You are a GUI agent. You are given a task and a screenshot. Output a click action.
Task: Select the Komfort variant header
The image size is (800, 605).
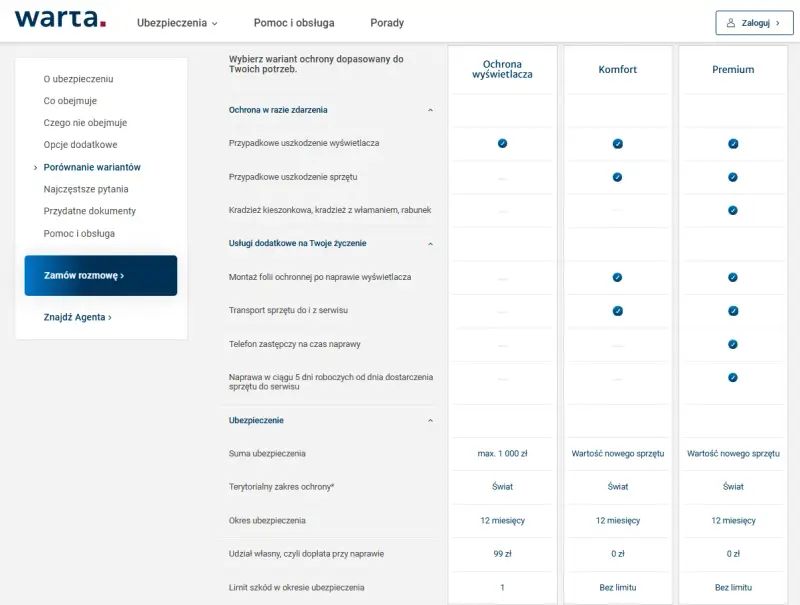pyautogui.click(x=617, y=69)
